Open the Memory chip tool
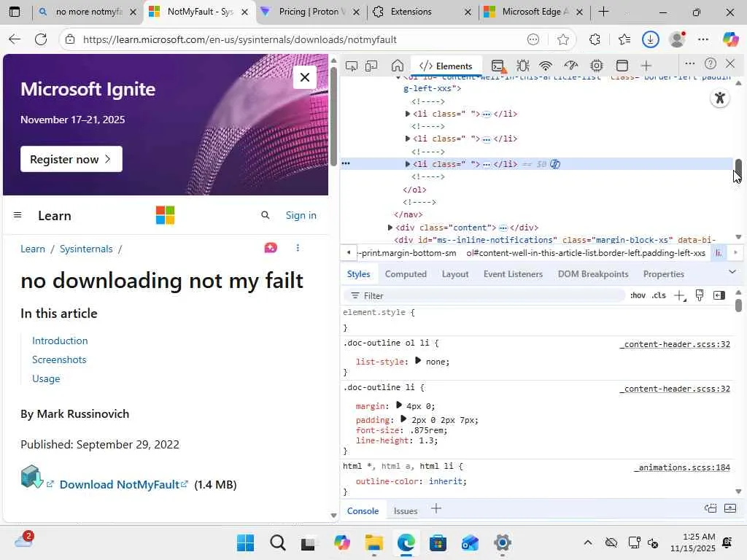The image size is (747, 560). click(597, 66)
